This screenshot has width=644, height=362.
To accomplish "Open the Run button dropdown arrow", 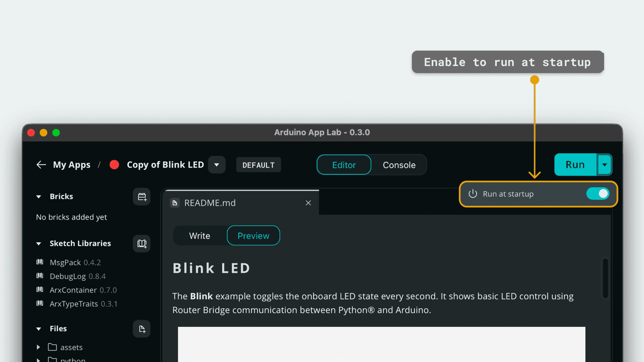I will 604,165.
